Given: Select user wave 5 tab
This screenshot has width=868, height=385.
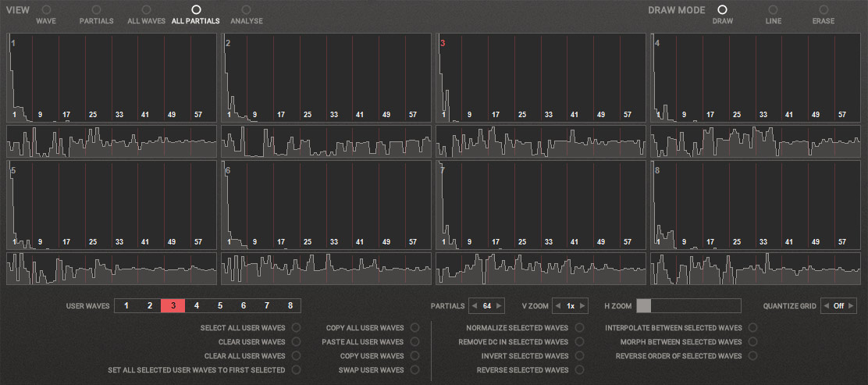Looking at the screenshot, I should pyautogui.click(x=220, y=305).
